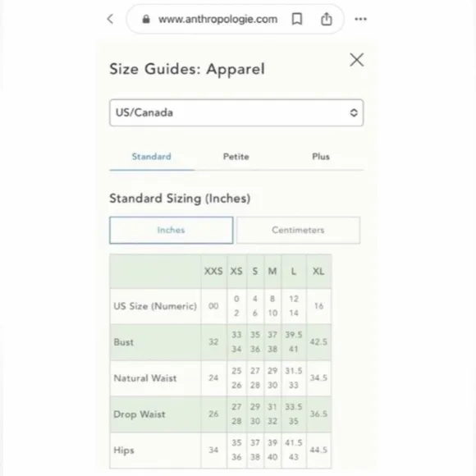Viewport: 476px width, 476px height.
Task: Bookmark this page with bookmark icon
Action: click(x=297, y=19)
